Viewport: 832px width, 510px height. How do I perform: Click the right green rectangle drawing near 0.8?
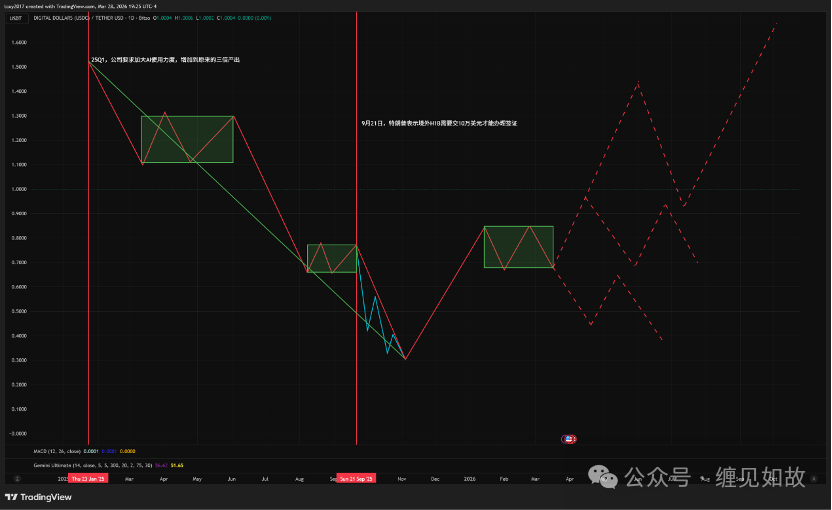click(519, 247)
